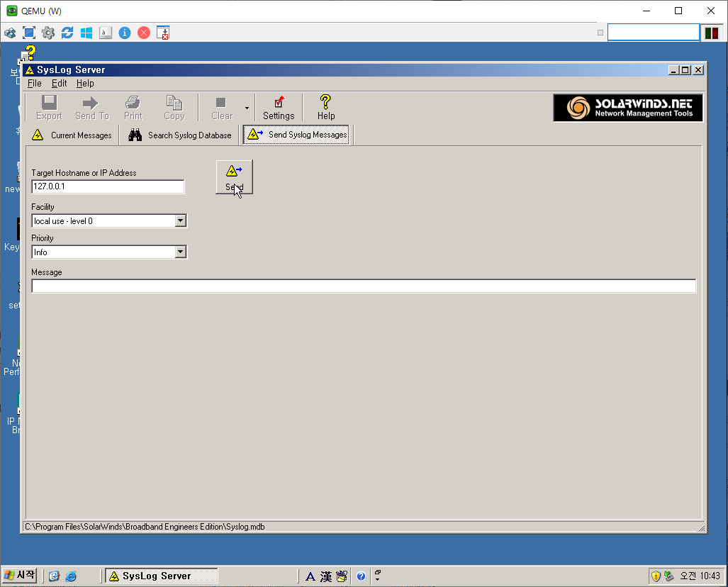Toggle the small QEMU toolbar checkbox
Screen dimensions: 728x587
point(600,33)
